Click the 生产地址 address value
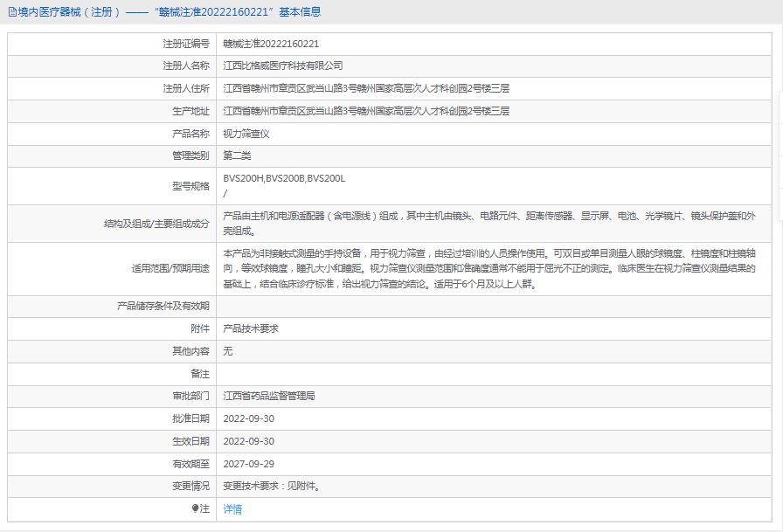783x532 pixels. point(366,111)
